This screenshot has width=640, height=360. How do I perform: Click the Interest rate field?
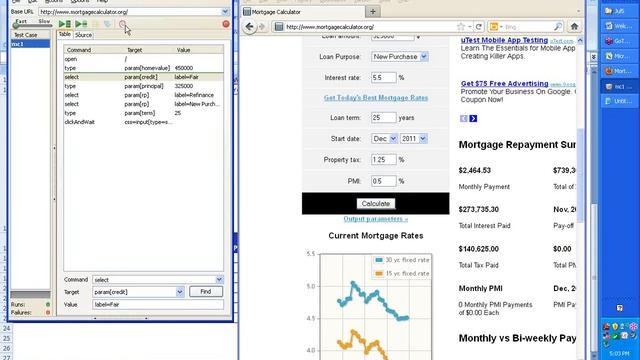[384, 78]
